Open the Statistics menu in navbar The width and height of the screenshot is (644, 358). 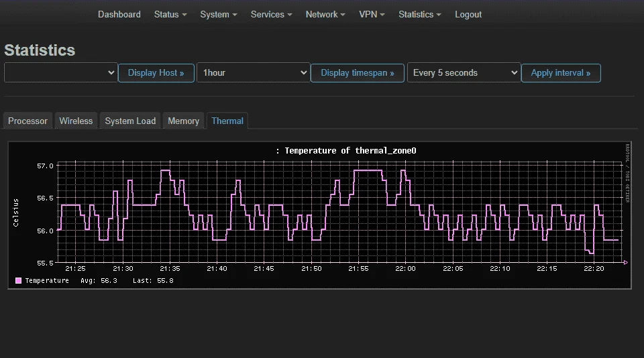(420, 14)
